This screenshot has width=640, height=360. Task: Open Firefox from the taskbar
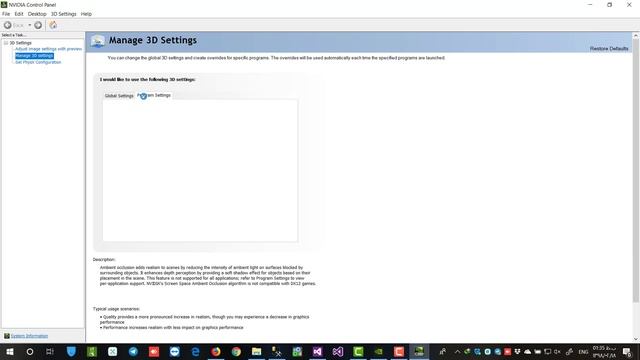tap(216, 351)
